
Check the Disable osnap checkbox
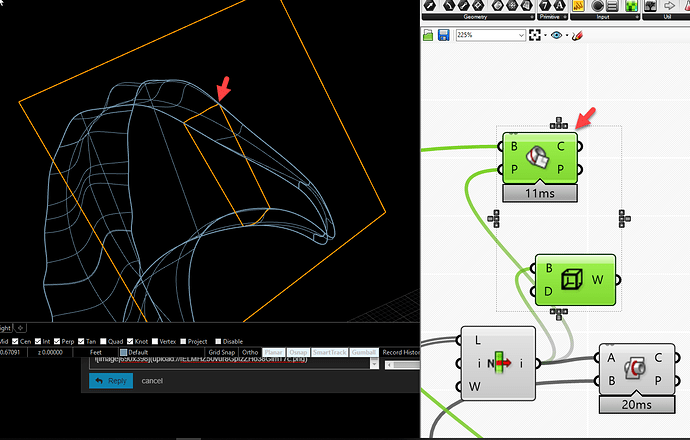(218, 341)
